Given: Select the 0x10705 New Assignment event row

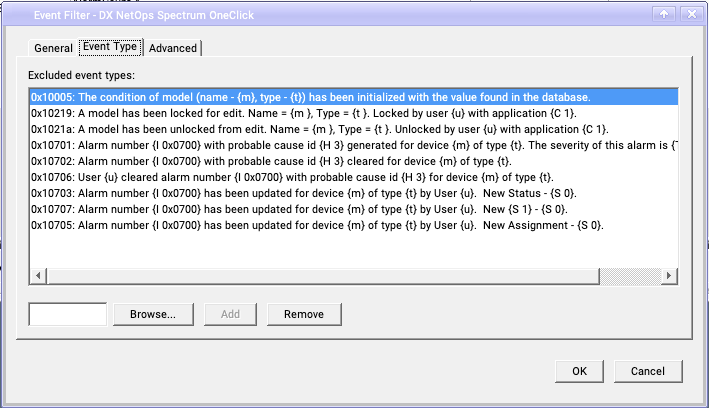Looking at the screenshot, I should (354, 226).
